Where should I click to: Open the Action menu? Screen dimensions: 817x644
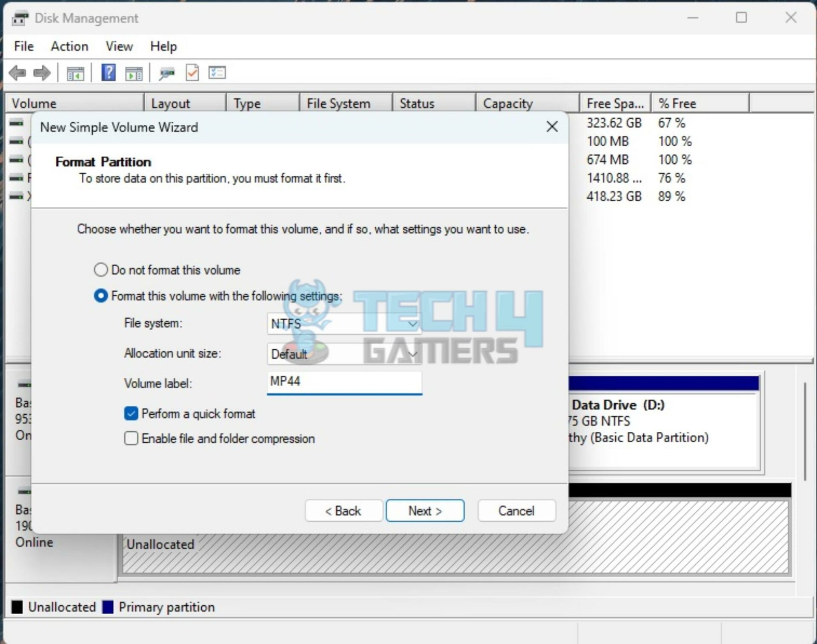[69, 46]
